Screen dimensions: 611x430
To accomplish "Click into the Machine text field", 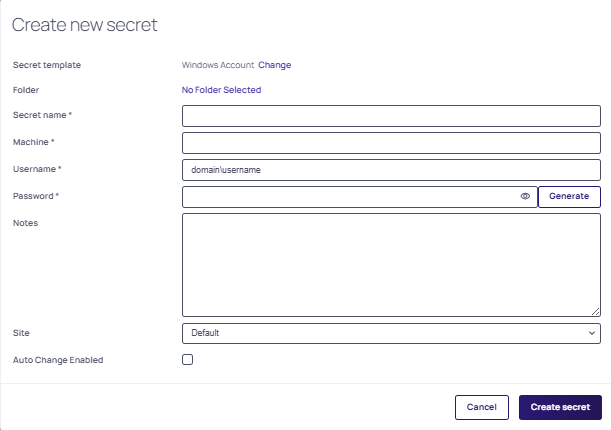I will [390, 143].
